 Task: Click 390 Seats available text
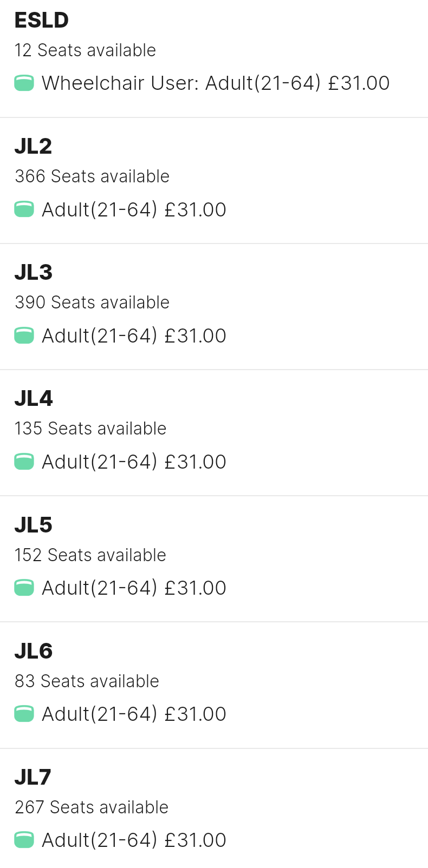(92, 303)
